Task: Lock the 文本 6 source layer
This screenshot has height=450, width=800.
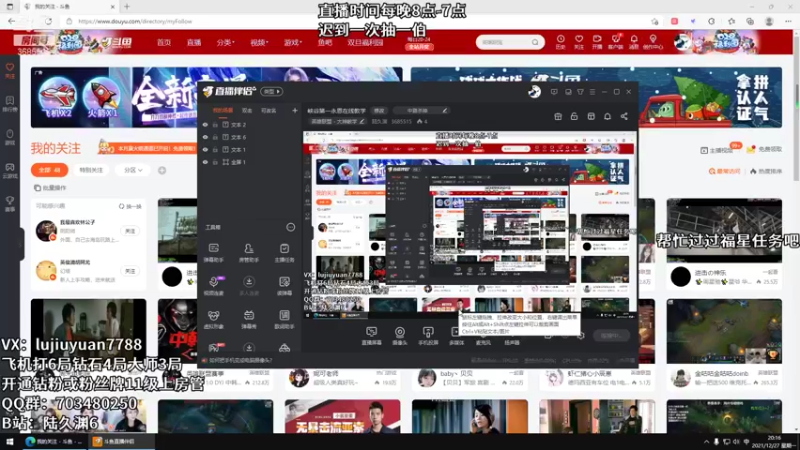Action: point(215,137)
